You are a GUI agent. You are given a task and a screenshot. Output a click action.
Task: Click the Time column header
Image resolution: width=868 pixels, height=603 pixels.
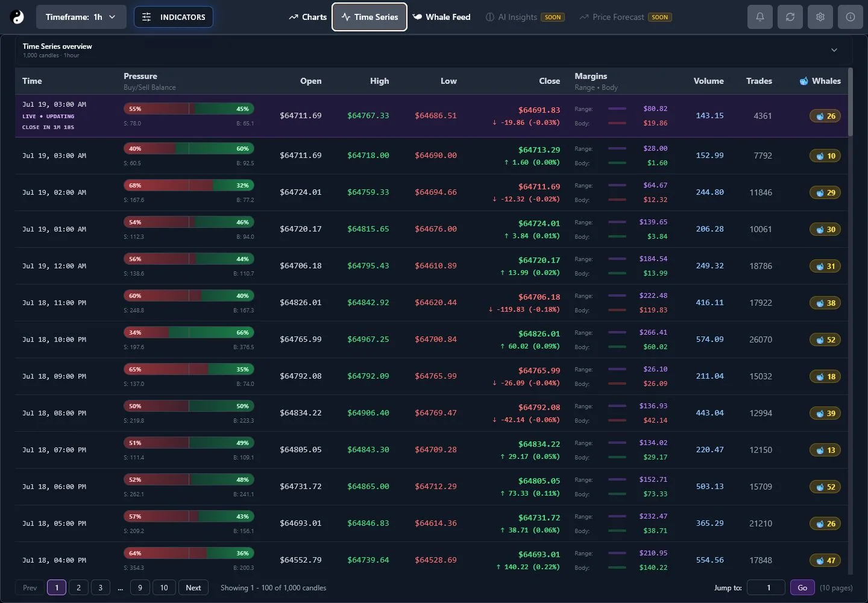tap(32, 81)
